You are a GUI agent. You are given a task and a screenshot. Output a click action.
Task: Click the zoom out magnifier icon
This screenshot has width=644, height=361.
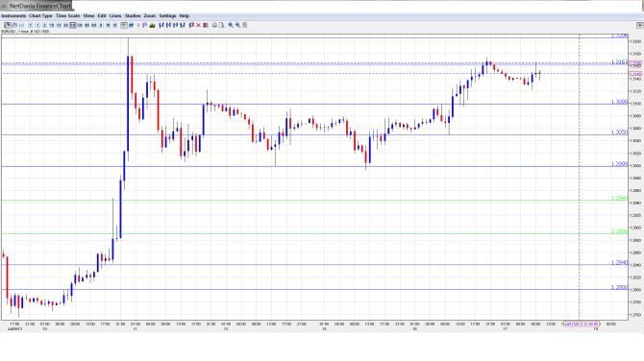point(237,25)
